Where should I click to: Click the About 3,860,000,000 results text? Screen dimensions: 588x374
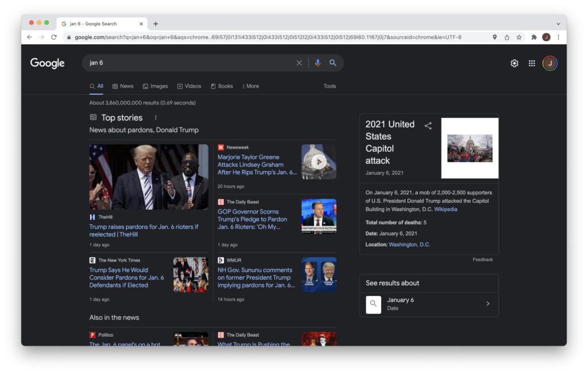pos(142,103)
